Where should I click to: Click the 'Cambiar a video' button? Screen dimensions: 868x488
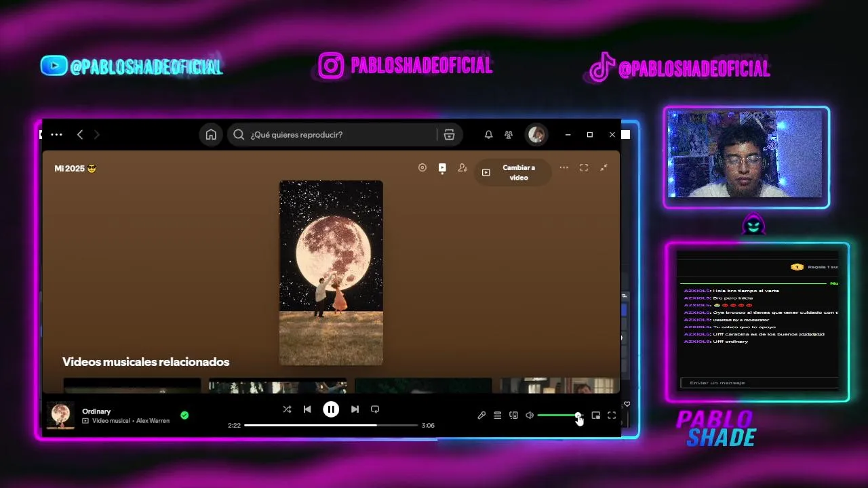[513, 173]
